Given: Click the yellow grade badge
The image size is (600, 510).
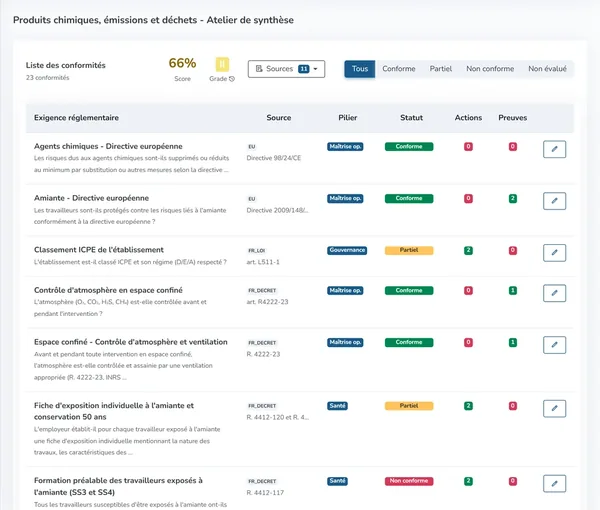Looking at the screenshot, I should [x=222, y=64].
